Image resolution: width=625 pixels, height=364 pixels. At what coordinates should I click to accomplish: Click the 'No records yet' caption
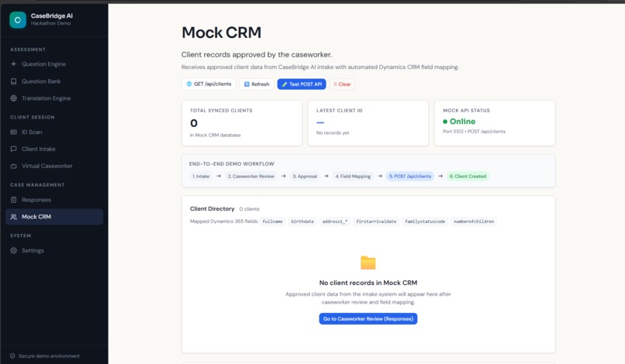click(333, 133)
